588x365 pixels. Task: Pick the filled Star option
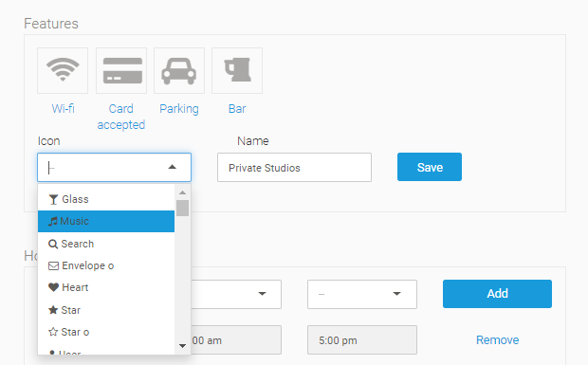106,310
